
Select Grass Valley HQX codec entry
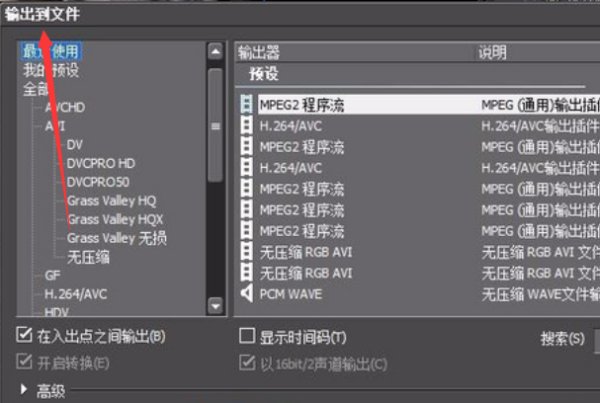(x=115, y=220)
